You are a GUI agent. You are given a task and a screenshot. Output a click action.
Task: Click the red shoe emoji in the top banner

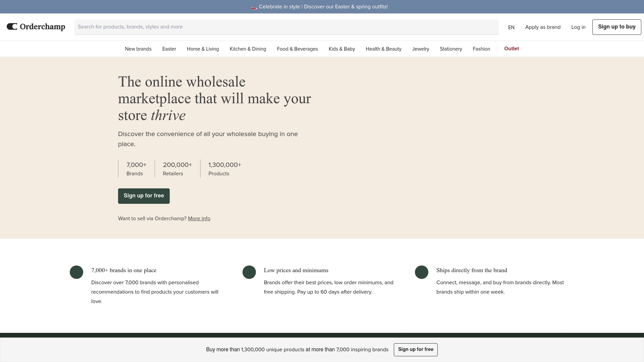tap(254, 7)
